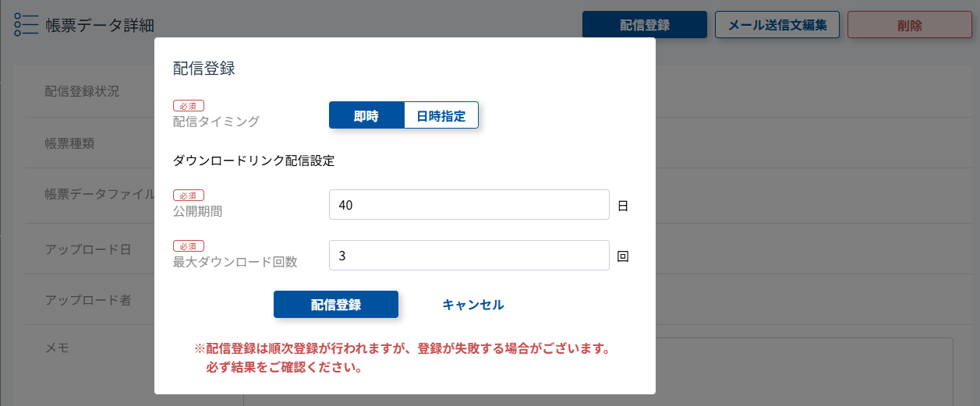The image size is (980, 406).
Task: Open メール送信文編集 from the header
Action: pyautogui.click(x=777, y=25)
